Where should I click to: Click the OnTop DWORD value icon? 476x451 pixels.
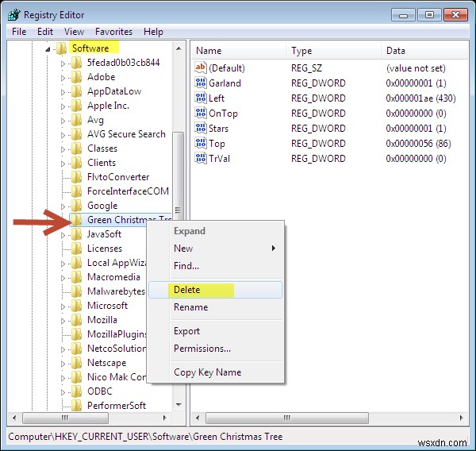tap(201, 113)
